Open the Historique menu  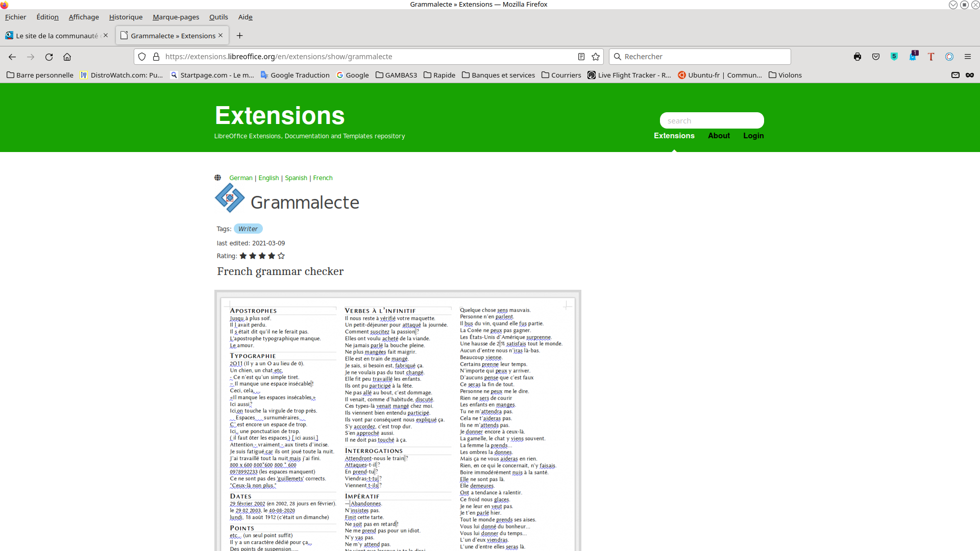(126, 17)
